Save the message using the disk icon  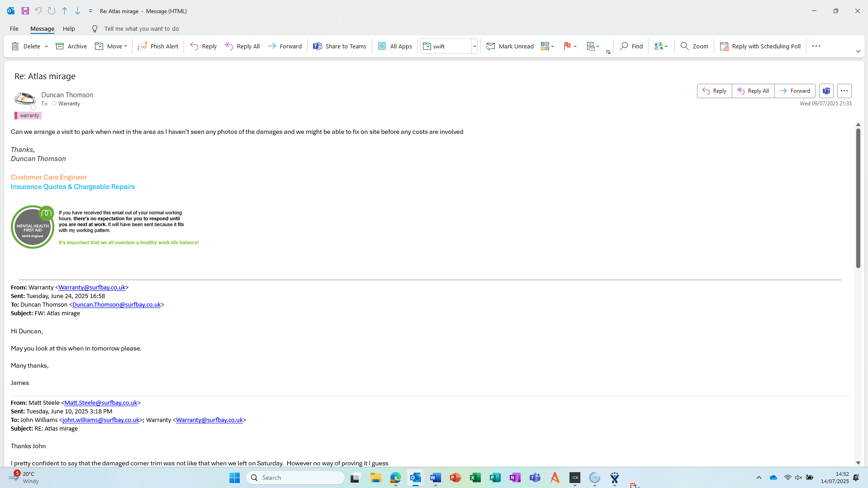[x=25, y=11]
